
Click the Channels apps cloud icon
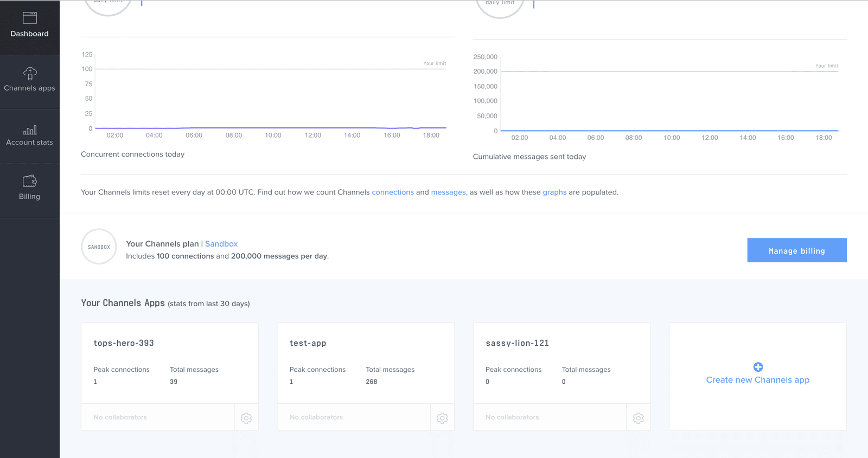coord(30,73)
